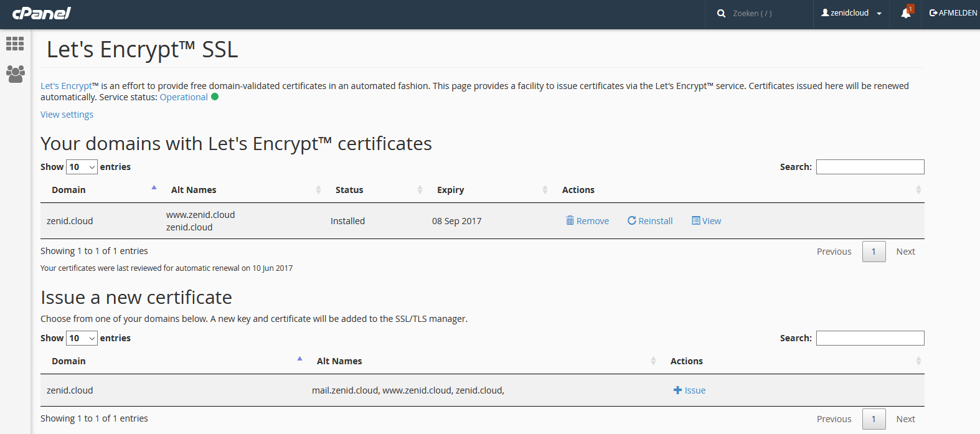Viewport: 980px width, 434px height.
Task: Expand the zenidcloud user menu
Action: pos(851,13)
